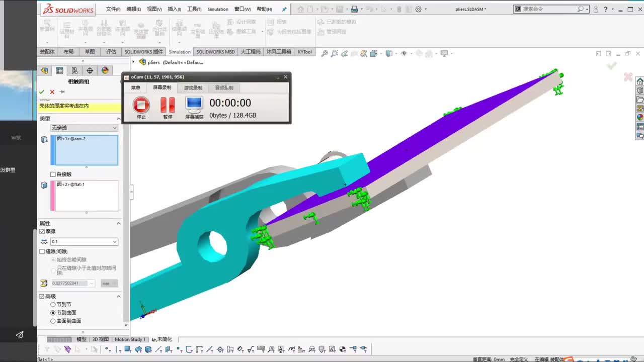Screen dimensions: 644x362
Task: Click the user login icon
Action: 596,9
